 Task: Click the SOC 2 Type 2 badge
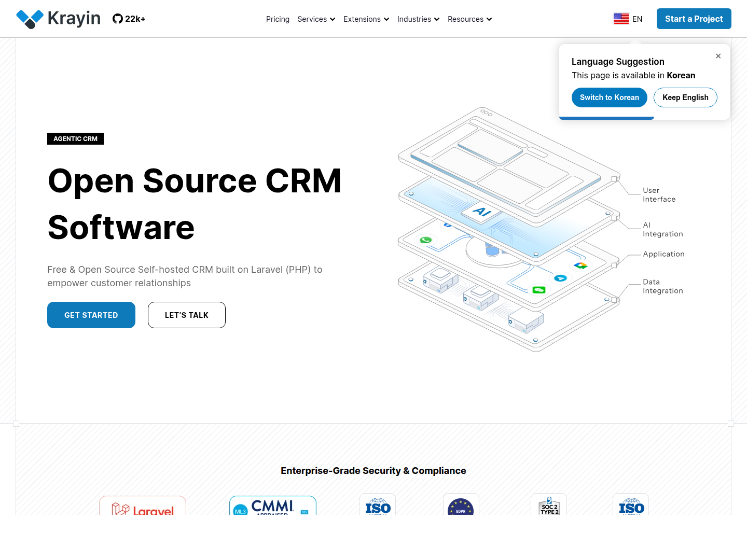click(x=549, y=505)
